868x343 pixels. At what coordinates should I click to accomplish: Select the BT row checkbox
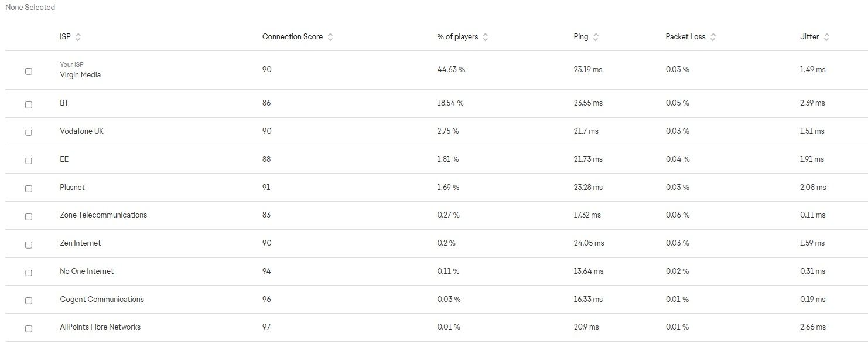(29, 105)
